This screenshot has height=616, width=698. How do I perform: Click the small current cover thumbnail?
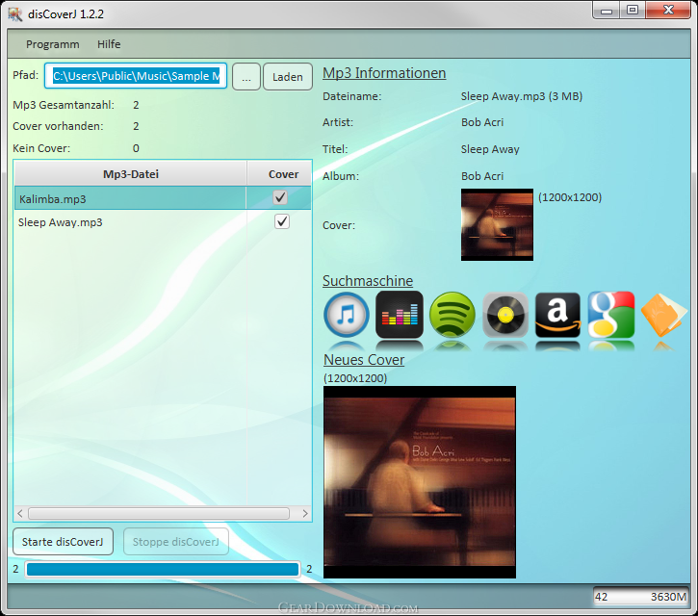pyautogui.click(x=497, y=225)
